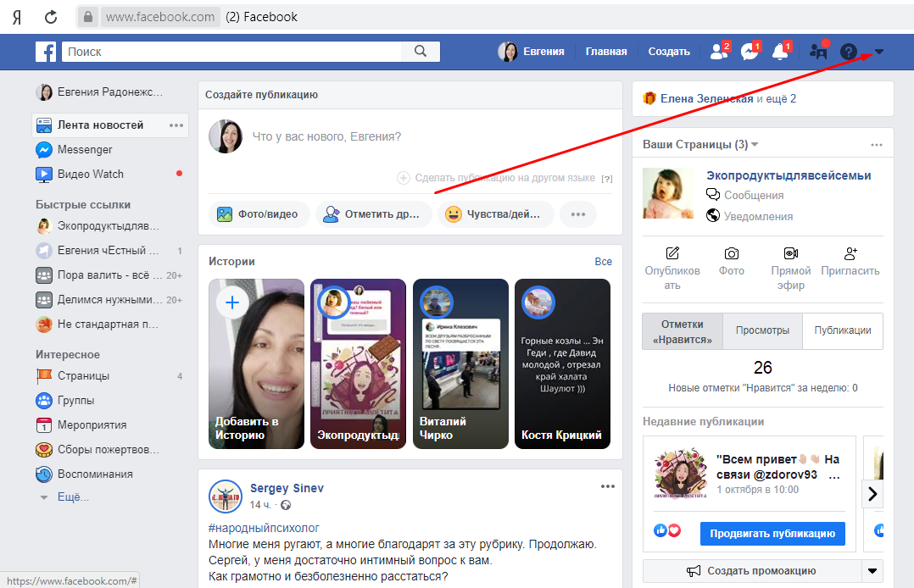Click Отметить др... button in composer
This screenshot has width=914, height=588.
tap(373, 214)
